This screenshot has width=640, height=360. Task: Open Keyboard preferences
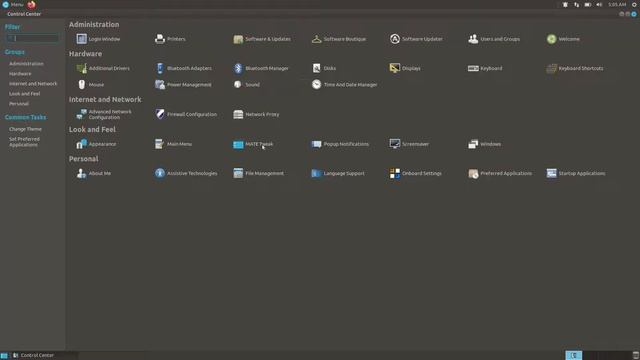(485, 68)
